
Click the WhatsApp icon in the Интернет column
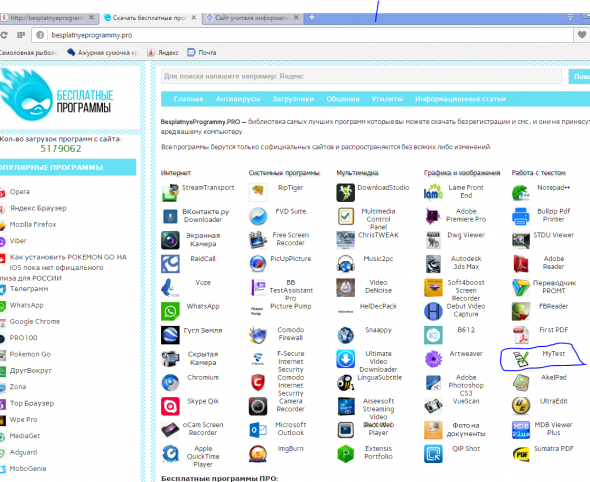click(x=170, y=311)
